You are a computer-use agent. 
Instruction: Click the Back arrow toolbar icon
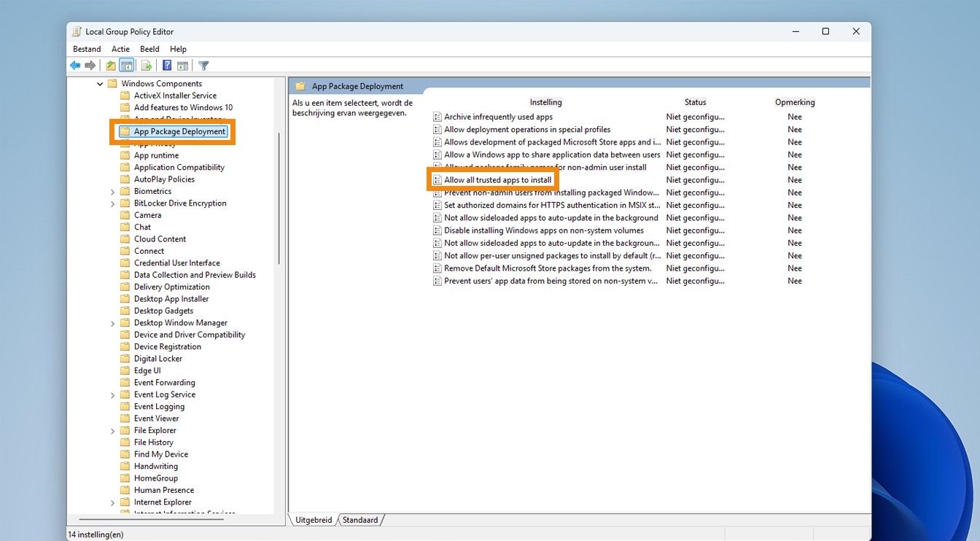point(75,66)
